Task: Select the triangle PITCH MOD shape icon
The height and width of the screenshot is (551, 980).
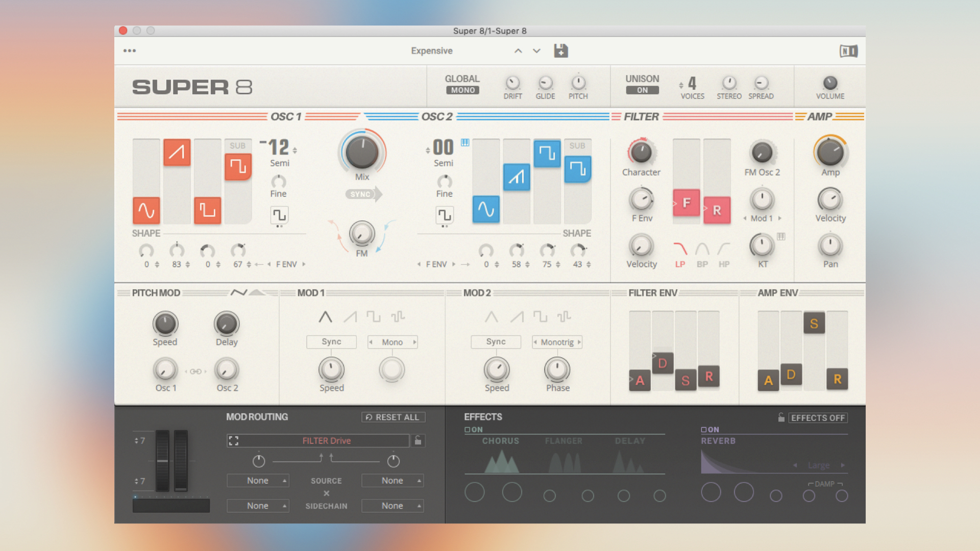Action: tap(258, 292)
